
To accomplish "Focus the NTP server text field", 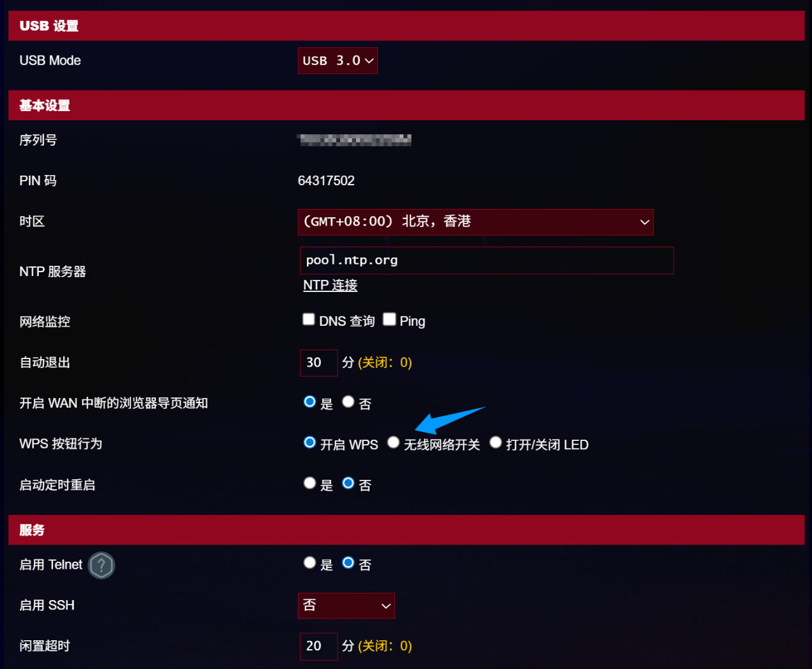I will coord(487,261).
